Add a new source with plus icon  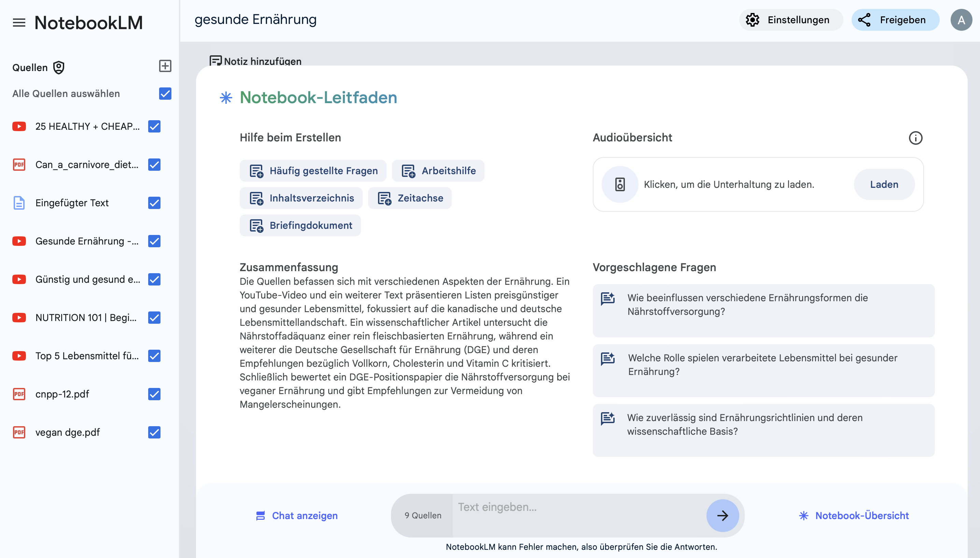click(x=165, y=66)
